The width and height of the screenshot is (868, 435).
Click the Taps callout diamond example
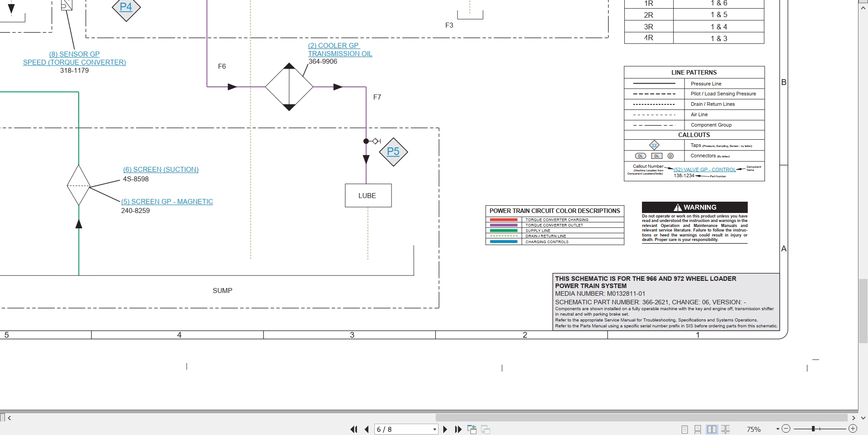coord(654,145)
